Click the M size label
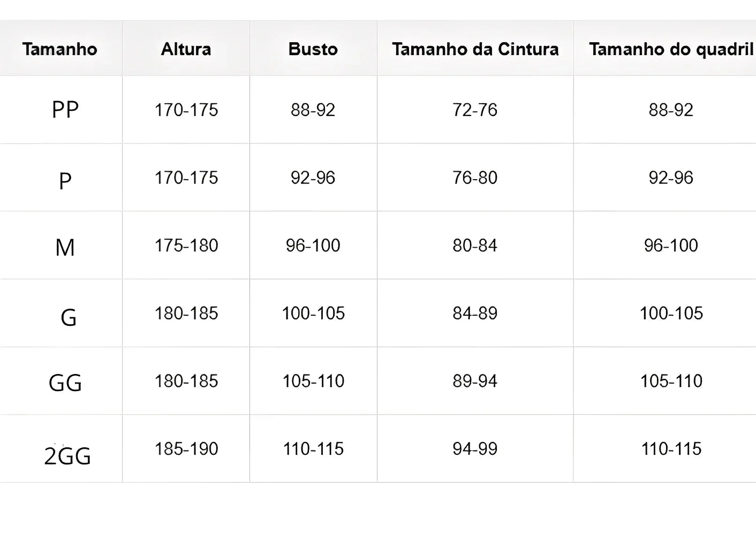 pyautogui.click(x=65, y=247)
